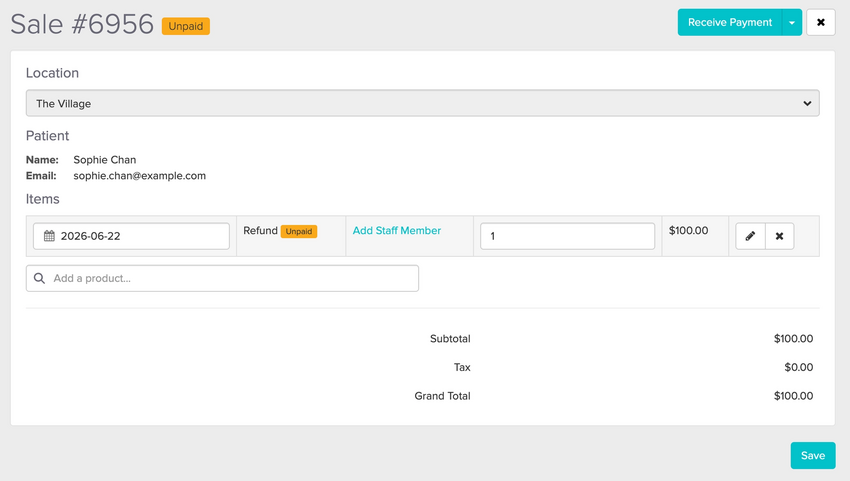Click the Subtotal label
This screenshot has width=850, height=481.
(450, 338)
